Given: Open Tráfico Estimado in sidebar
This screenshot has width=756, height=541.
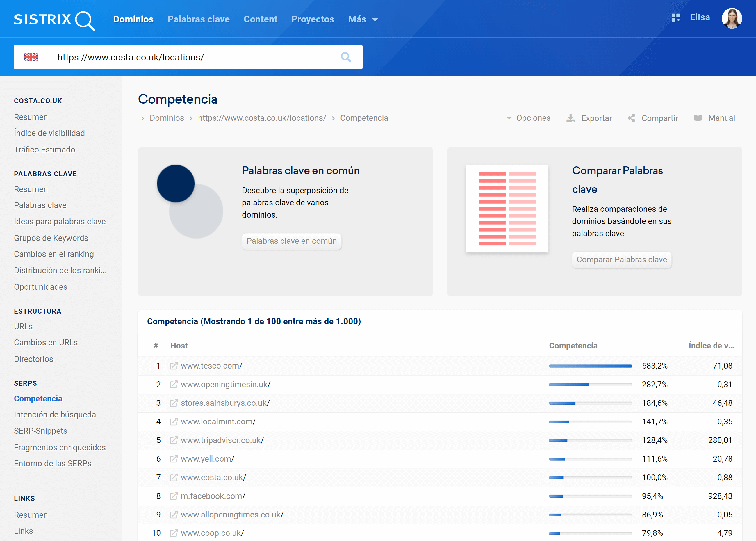Looking at the screenshot, I should 44,150.
